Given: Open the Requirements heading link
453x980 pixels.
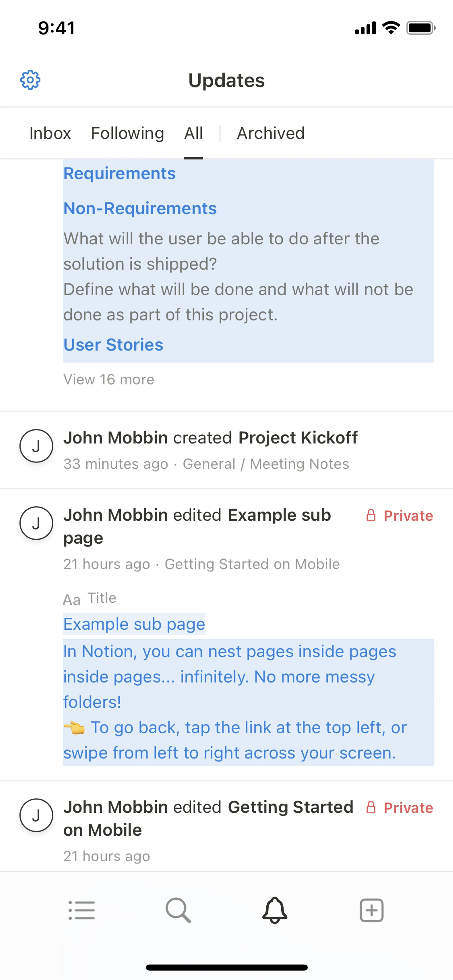Looking at the screenshot, I should 120,174.
